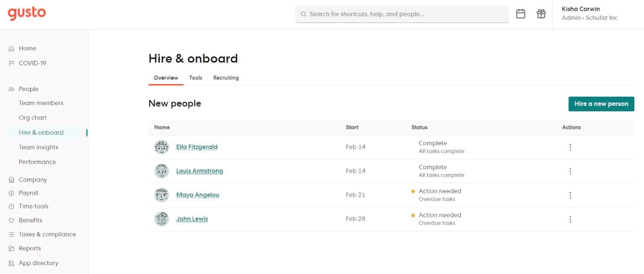
Task: Expand actions menu for John Lewis
Action: coord(570,219)
